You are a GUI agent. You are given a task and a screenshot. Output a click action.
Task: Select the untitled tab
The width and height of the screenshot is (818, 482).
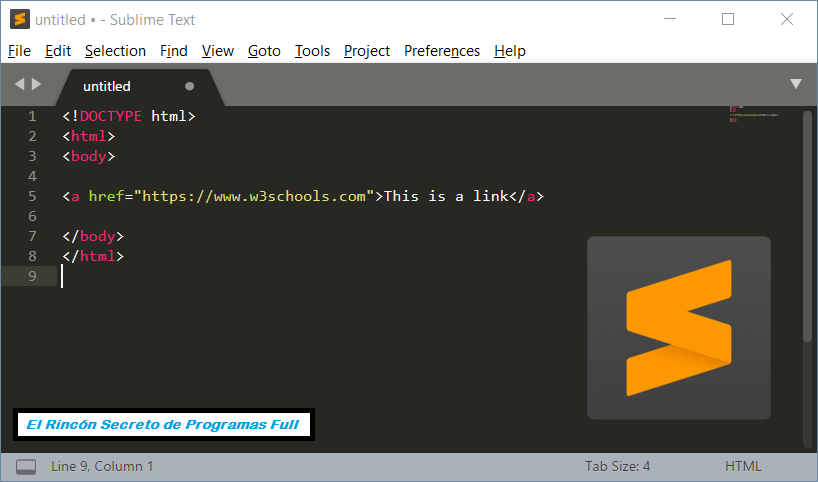[x=107, y=86]
